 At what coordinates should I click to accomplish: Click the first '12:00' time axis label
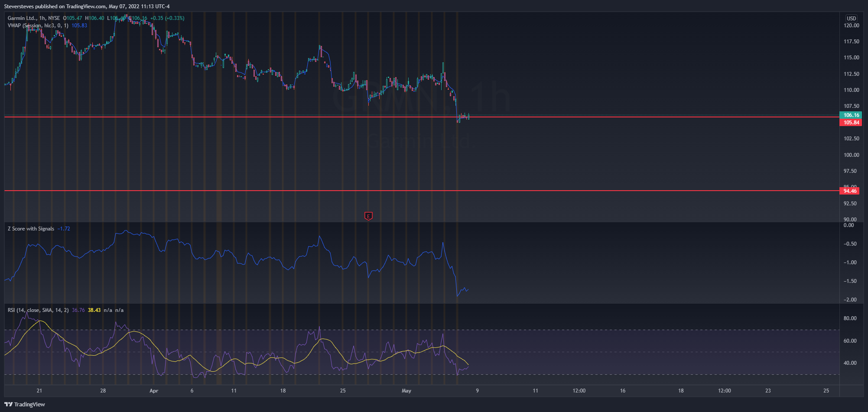click(579, 391)
